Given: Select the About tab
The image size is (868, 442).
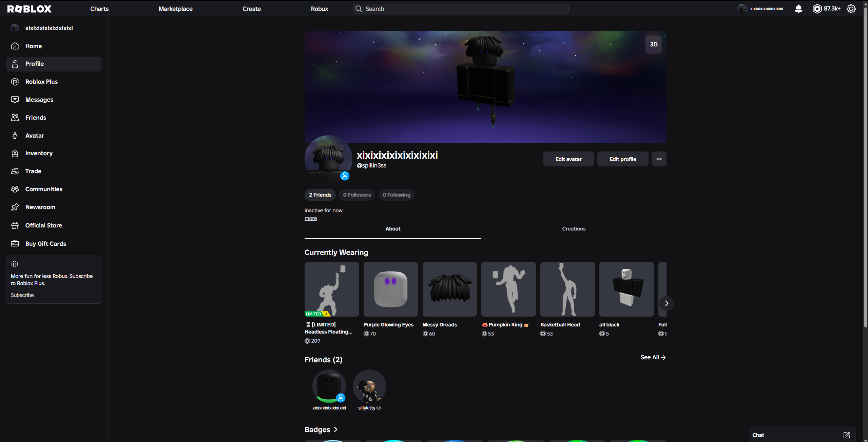Looking at the screenshot, I should pyautogui.click(x=393, y=229).
